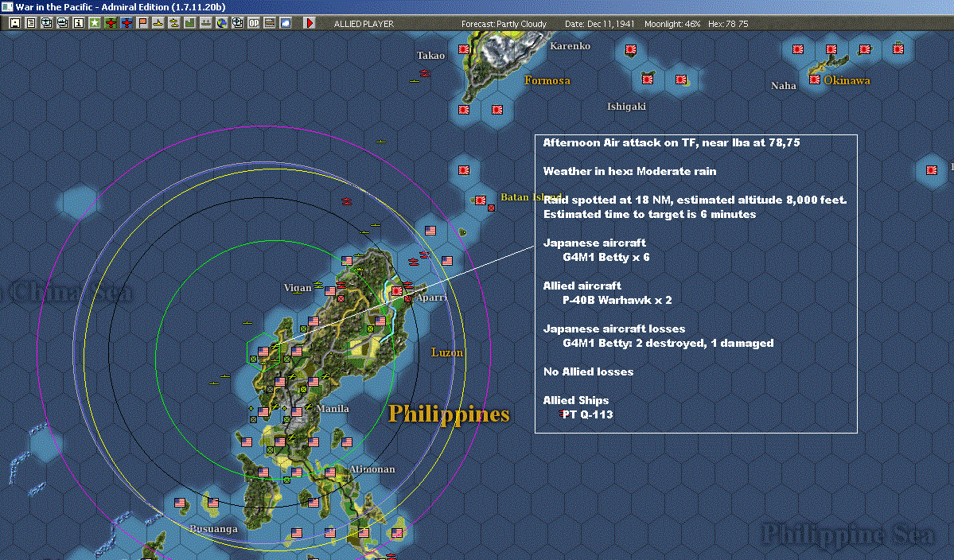
Task: Click the Afternoon Air attack on TF heading
Action: click(x=672, y=142)
